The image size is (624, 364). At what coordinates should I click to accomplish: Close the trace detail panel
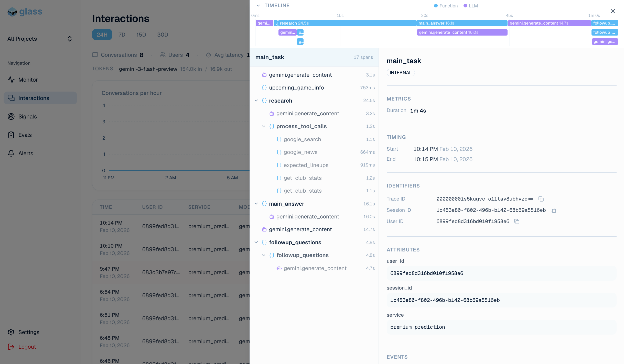pos(613,11)
